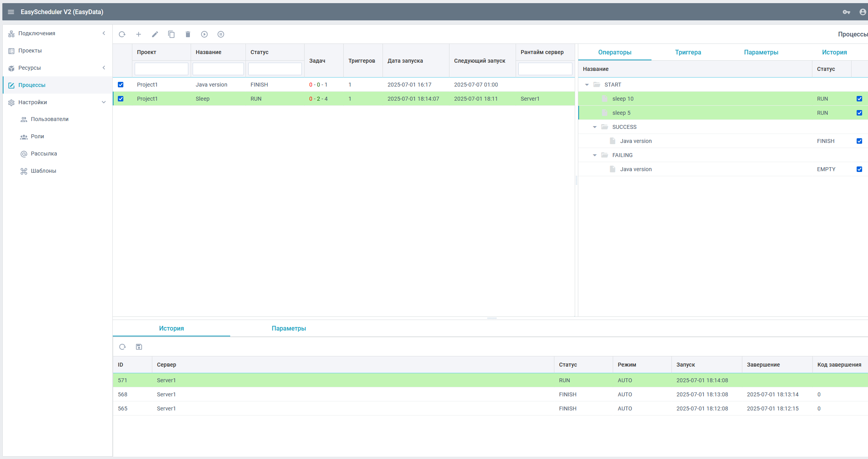Uncheck the Java version process row
This screenshot has height=459, width=868.
coord(121,84)
